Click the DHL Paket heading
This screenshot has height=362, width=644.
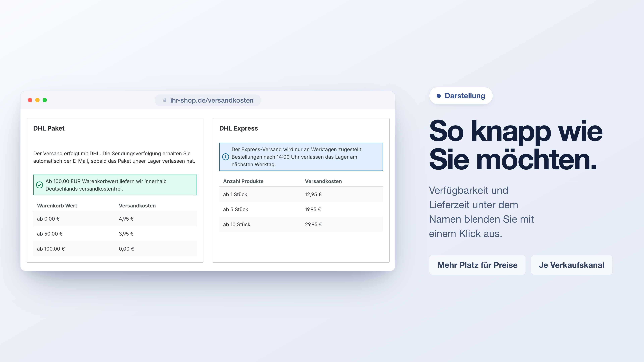(x=49, y=128)
